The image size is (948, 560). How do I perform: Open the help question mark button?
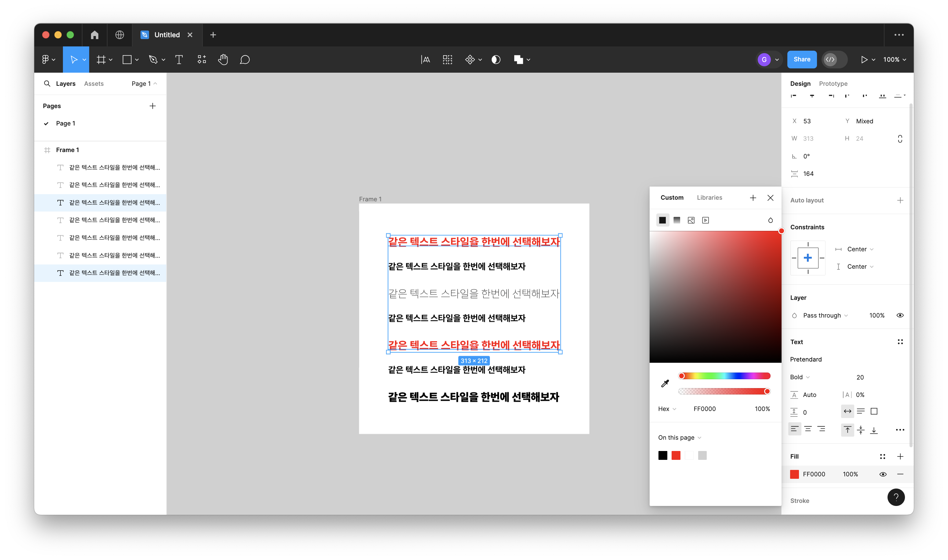click(896, 497)
